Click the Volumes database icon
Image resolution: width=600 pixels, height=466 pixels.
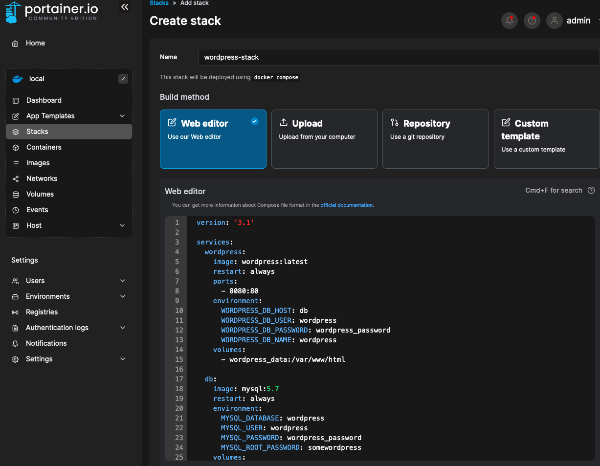tap(16, 194)
